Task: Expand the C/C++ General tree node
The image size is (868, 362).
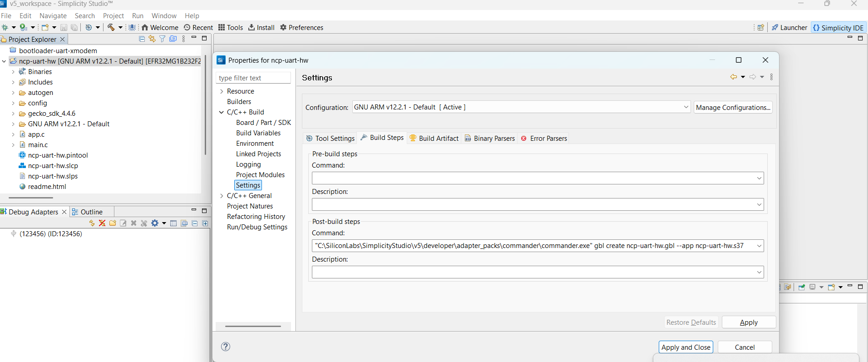Action: click(x=222, y=196)
